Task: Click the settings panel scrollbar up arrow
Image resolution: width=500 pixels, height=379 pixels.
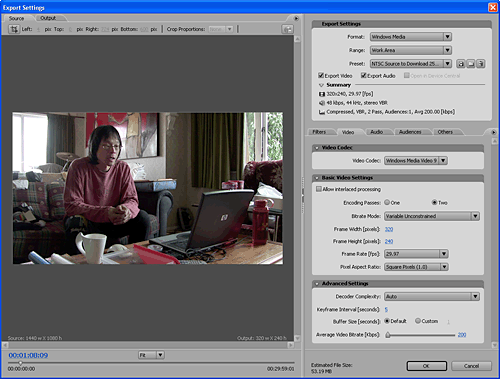Action: [494, 141]
